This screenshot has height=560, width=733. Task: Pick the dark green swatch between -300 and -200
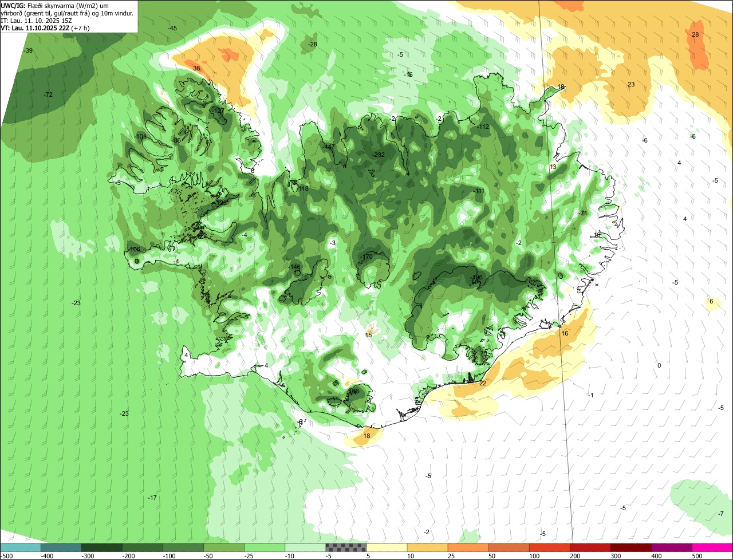102,547
